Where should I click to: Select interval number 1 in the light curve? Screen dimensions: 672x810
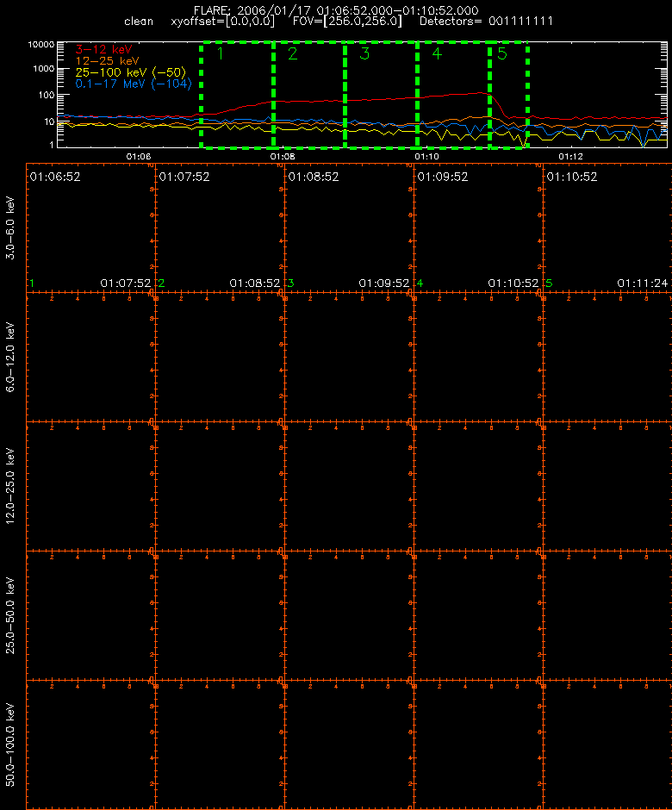[221, 53]
